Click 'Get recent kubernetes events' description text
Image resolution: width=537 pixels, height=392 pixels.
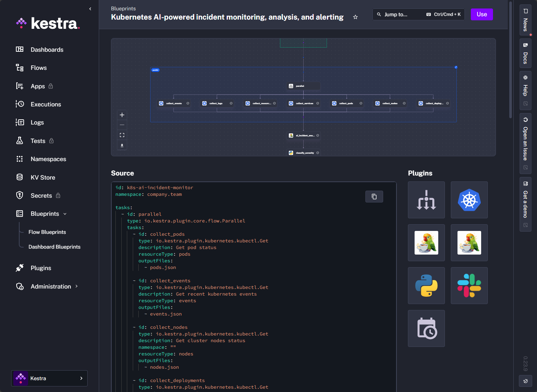[216, 294]
